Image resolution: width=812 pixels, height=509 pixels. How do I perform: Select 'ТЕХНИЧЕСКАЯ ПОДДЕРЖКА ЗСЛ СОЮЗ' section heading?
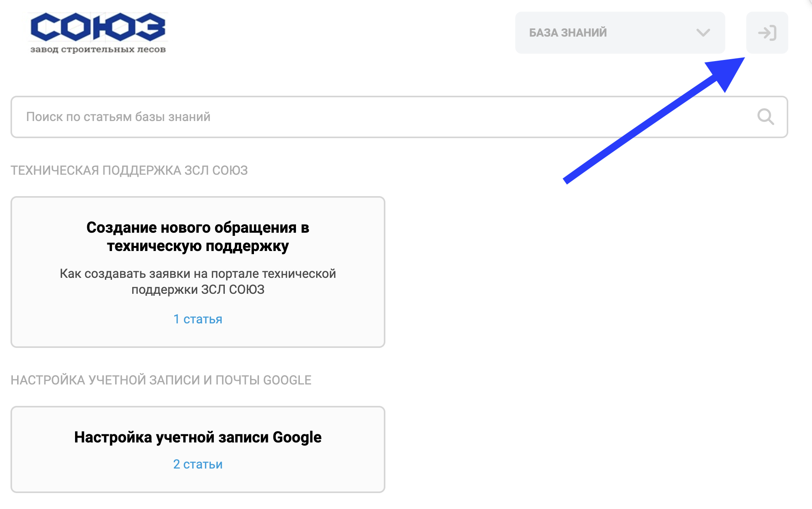click(x=129, y=170)
